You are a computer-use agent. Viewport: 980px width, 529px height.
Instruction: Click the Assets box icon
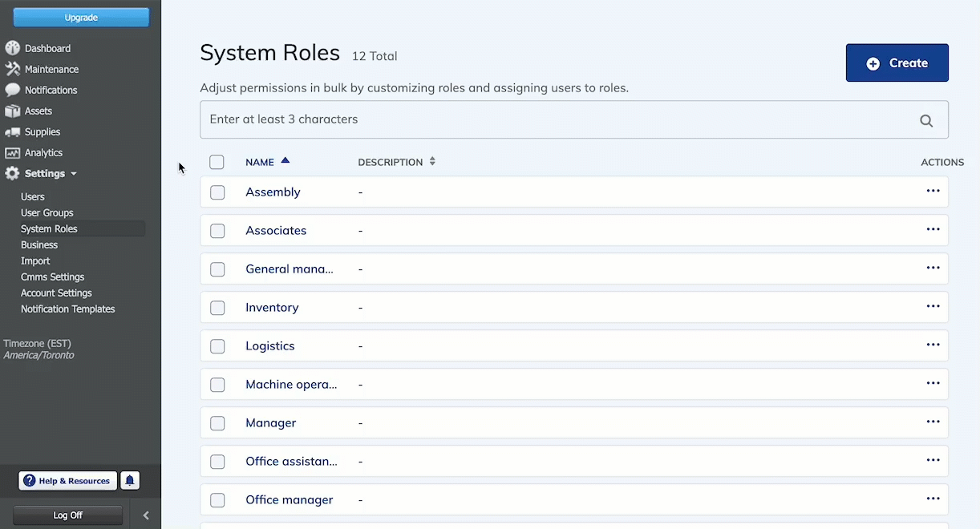point(12,111)
